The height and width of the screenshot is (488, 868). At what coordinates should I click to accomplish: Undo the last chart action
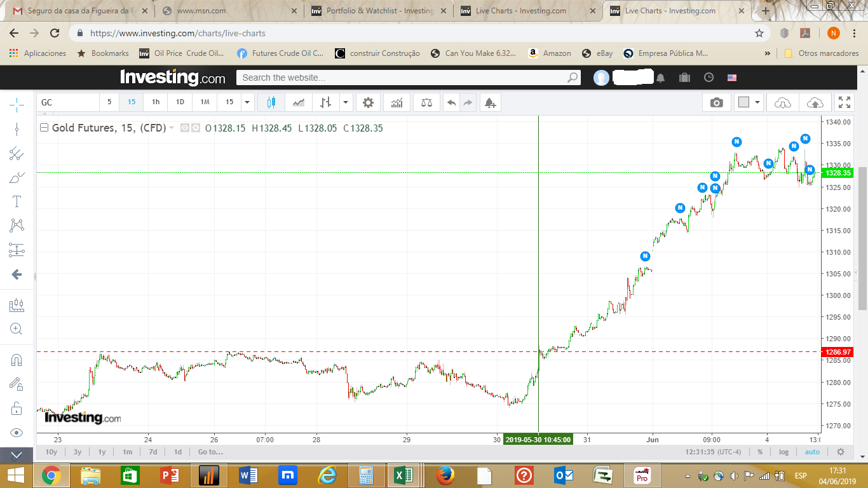(451, 102)
